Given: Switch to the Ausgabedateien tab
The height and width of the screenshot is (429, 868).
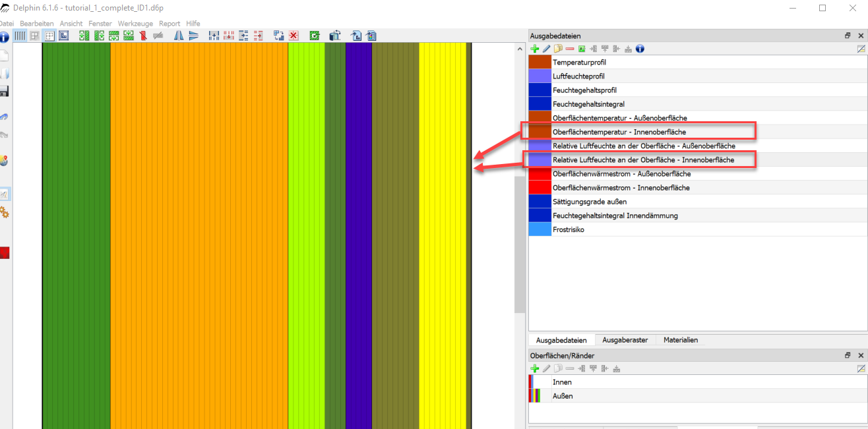Looking at the screenshot, I should pyautogui.click(x=562, y=340).
